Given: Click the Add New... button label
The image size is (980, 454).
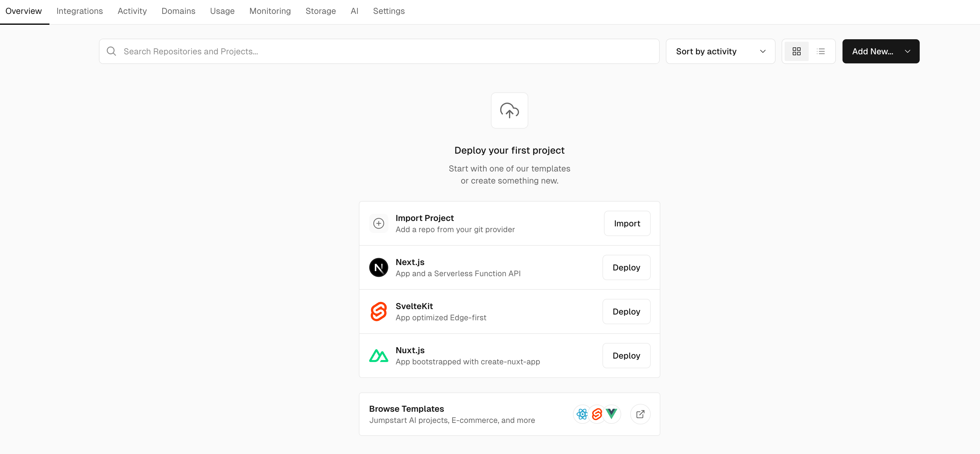Looking at the screenshot, I should tap(872, 51).
